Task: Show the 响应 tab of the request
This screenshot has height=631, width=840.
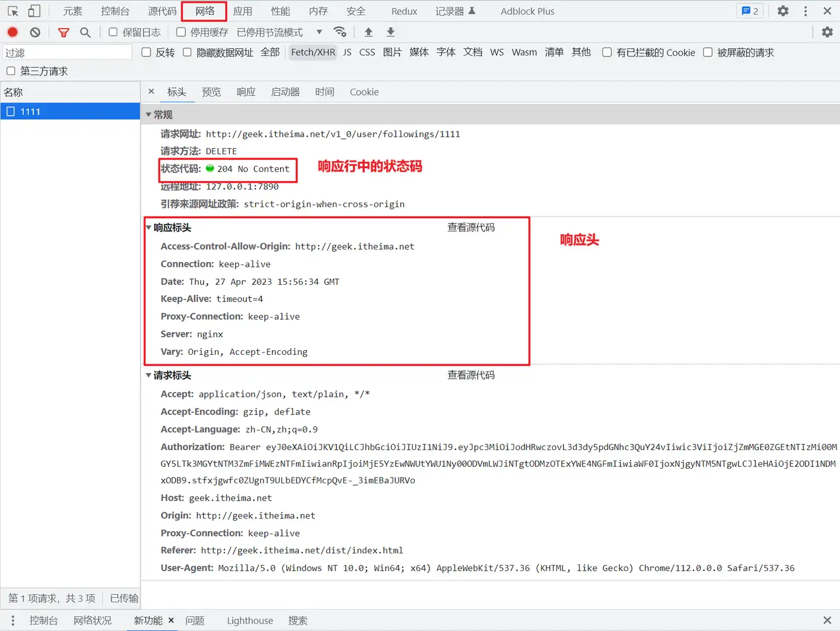Action: [x=246, y=92]
